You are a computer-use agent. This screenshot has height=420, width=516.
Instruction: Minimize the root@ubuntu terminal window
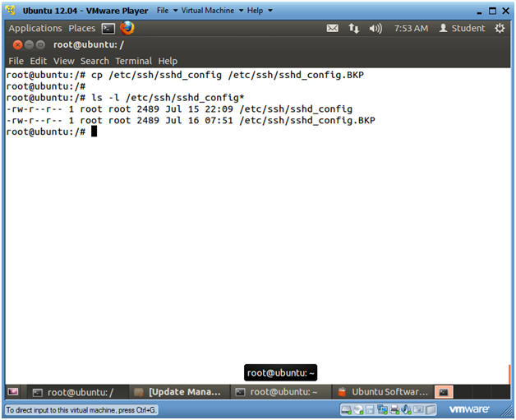click(x=30, y=44)
